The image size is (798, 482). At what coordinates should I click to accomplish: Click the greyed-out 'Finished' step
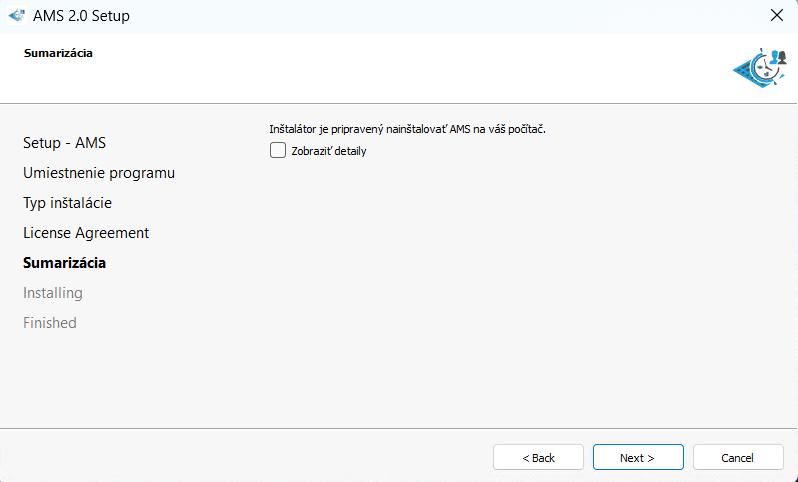pyautogui.click(x=50, y=323)
